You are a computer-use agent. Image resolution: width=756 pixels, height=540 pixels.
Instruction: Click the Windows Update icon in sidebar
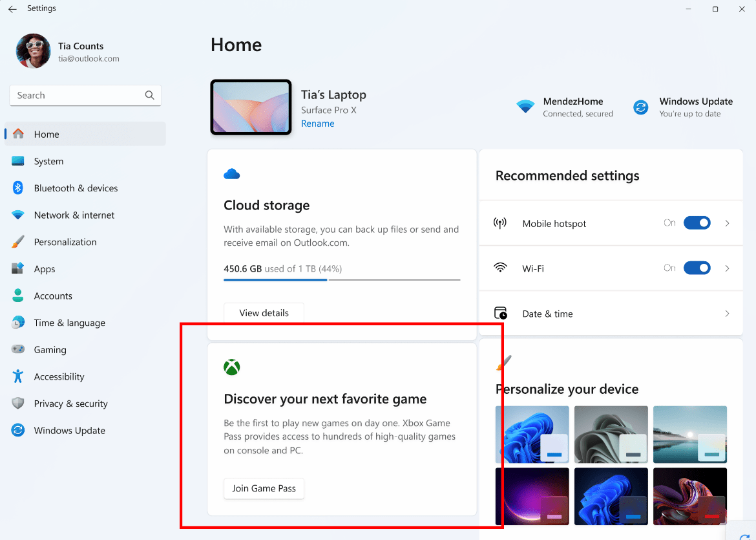pyautogui.click(x=18, y=430)
